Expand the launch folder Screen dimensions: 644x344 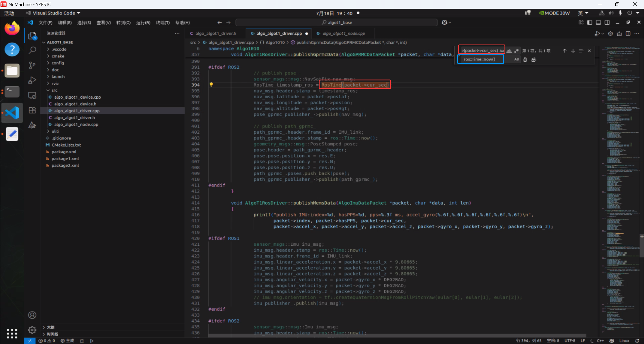coord(58,76)
